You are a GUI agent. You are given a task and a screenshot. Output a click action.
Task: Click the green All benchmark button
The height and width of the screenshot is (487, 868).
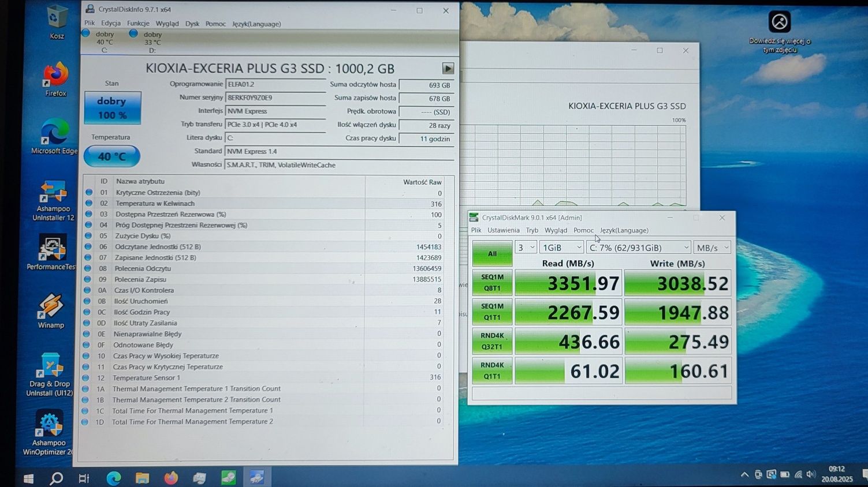coord(492,253)
